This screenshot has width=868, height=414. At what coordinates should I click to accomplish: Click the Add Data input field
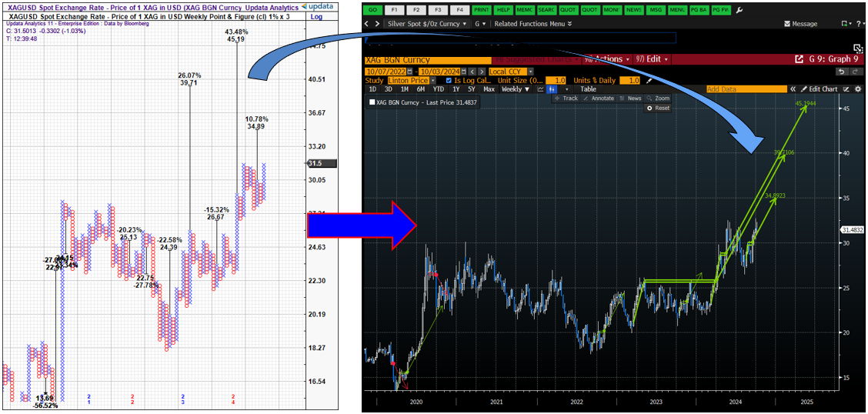coord(746,89)
